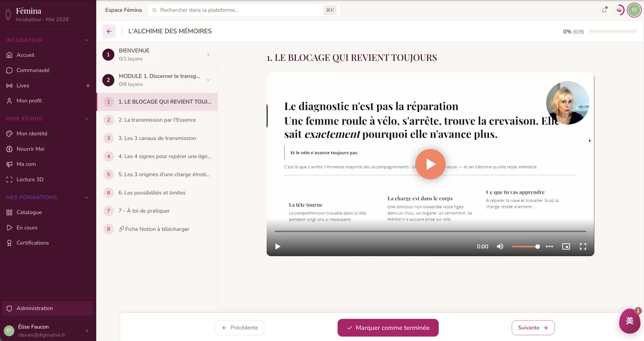
Task: Collapse MODULE 1 Discerner le transg... chevron
Action: point(208,80)
